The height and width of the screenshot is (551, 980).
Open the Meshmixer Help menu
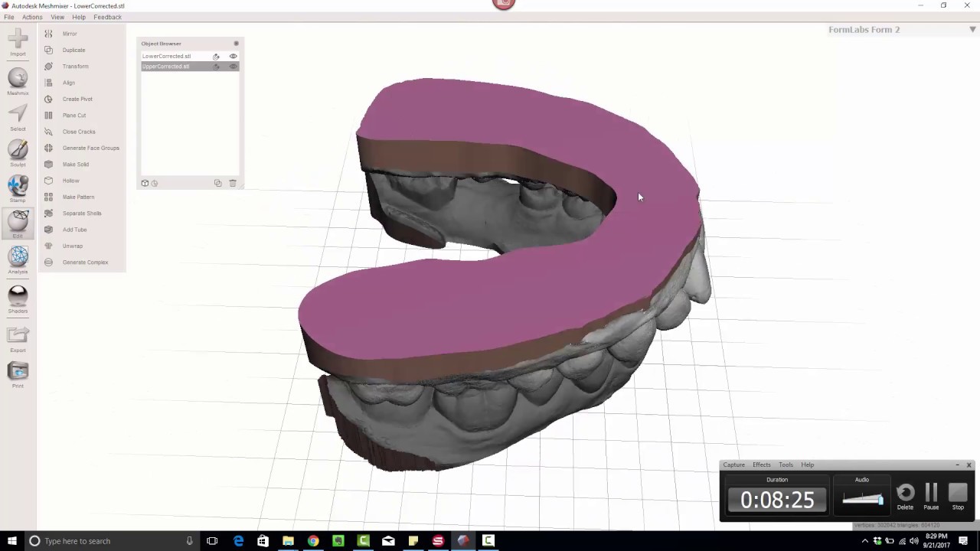[79, 17]
